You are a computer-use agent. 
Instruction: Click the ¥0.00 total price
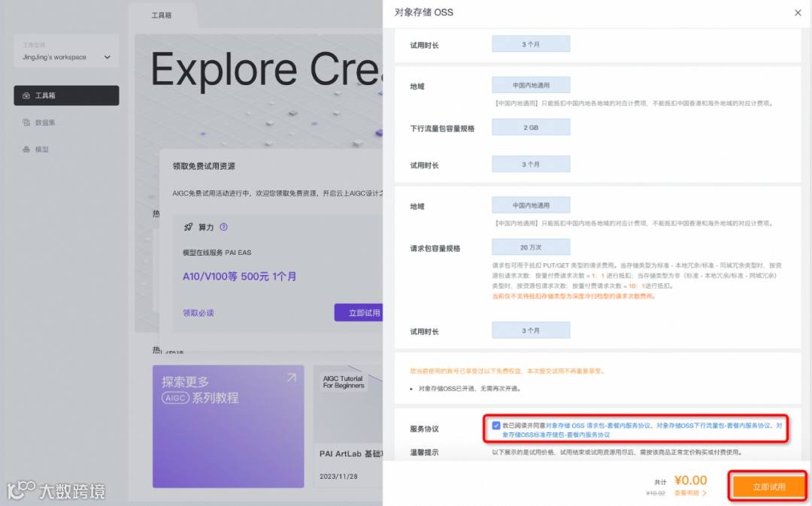point(690,480)
